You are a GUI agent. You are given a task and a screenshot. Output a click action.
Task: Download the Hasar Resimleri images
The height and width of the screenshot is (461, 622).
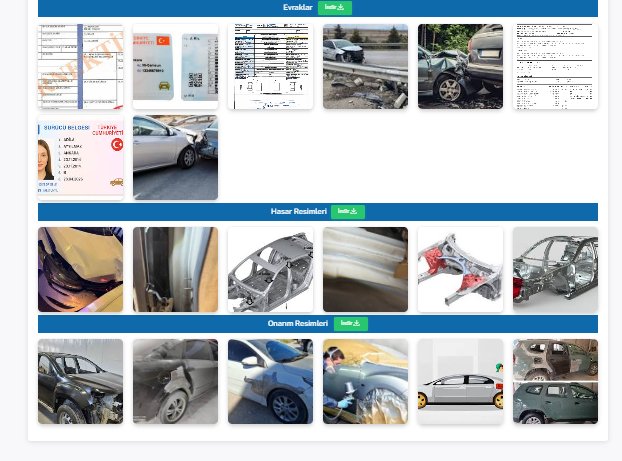347,211
